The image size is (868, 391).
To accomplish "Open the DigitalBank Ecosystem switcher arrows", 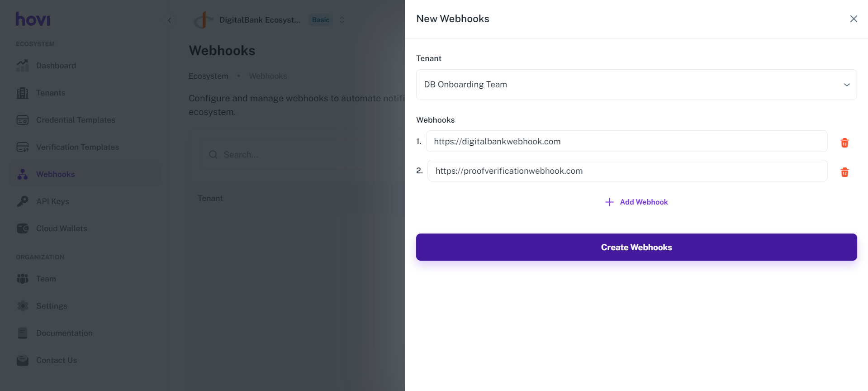I will click(x=342, y=20).
